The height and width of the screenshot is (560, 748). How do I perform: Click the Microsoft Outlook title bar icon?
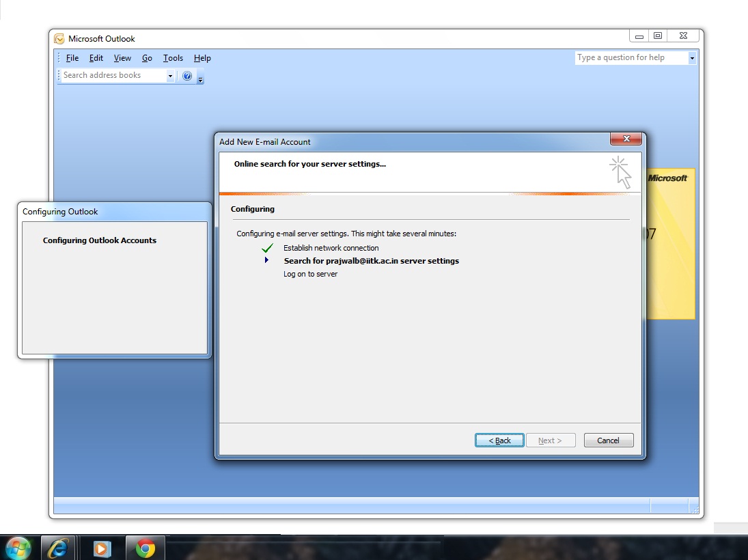tap(59, 39)
